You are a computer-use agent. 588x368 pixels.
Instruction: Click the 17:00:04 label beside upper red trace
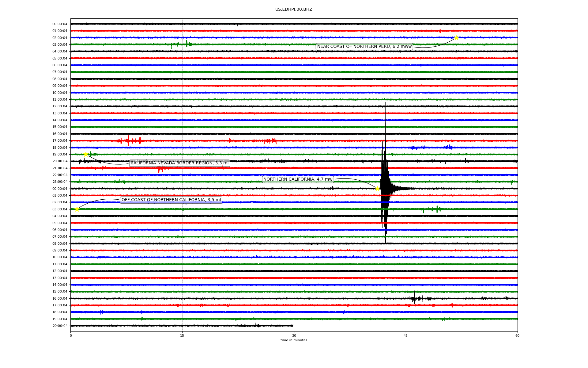pos(60,141)
